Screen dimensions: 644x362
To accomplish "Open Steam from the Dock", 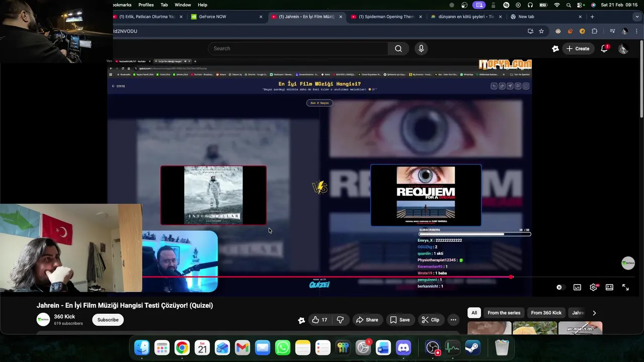I will point(473,347).
